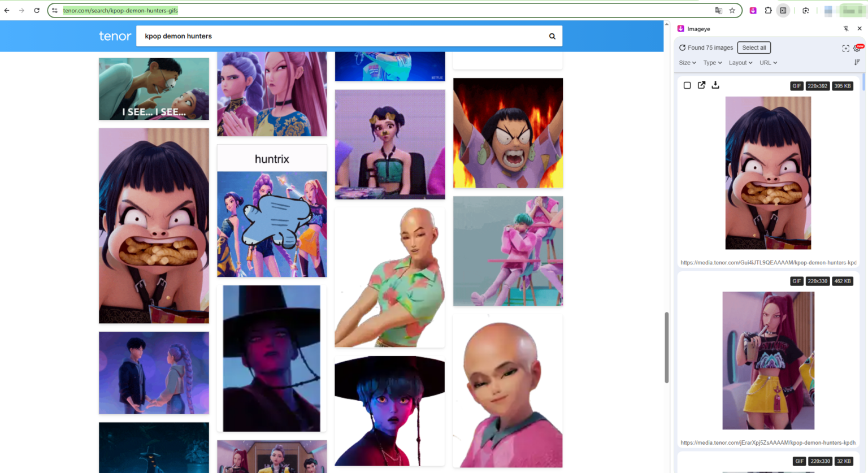The width and height of the screenshot is (868, 473).
Task: Click the media.tenor.com URL under the first GIF
Action: [769, 262]
